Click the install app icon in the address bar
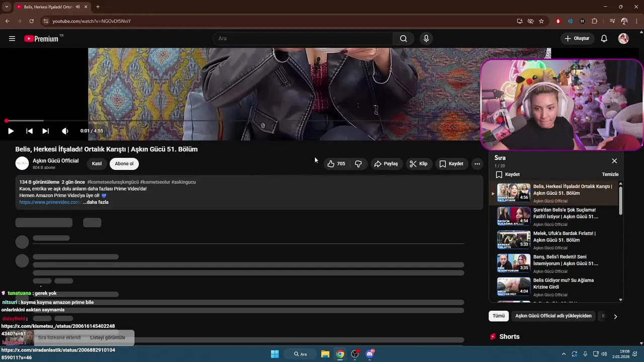Screen dimensions: 644x362 tap(520, 21)
